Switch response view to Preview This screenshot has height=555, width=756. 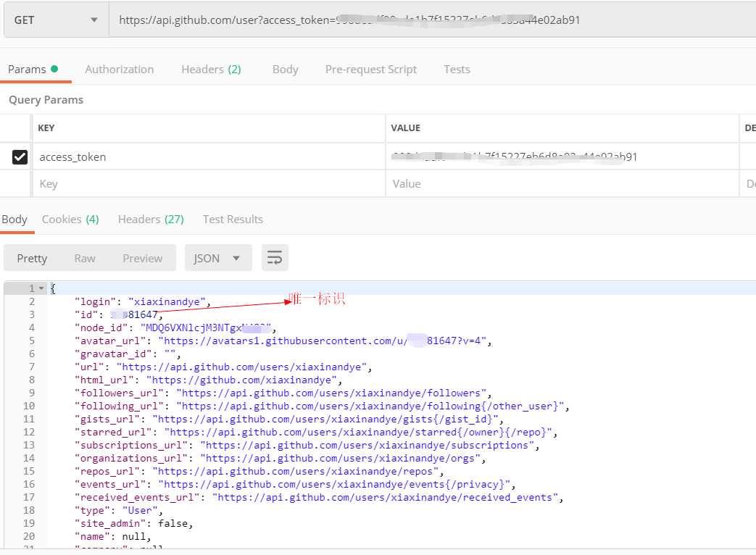click(x=142, y=258)
